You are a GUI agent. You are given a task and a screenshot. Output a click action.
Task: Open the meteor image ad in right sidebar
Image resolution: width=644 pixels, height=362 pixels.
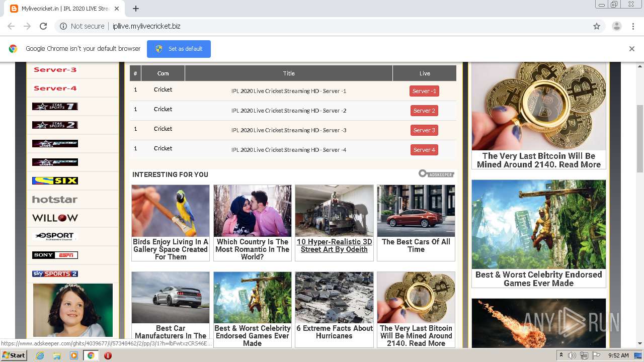pos(539,323)
